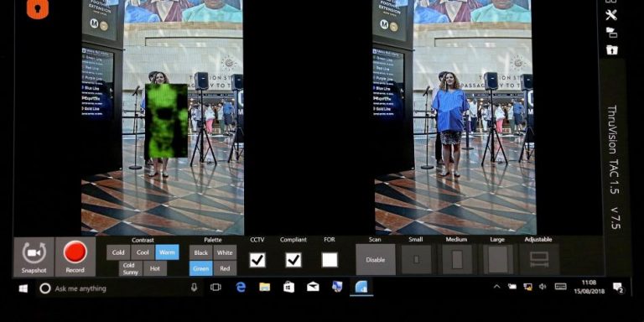Switch palette to White
The width and height of the screenshot is (644, 322).
coord(225,252)
